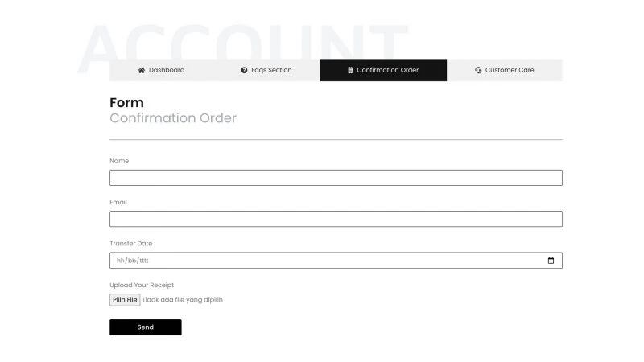Click the Upload Your Receipt label
The width and height of the screenshot is (644, 362).
point(142,285)
